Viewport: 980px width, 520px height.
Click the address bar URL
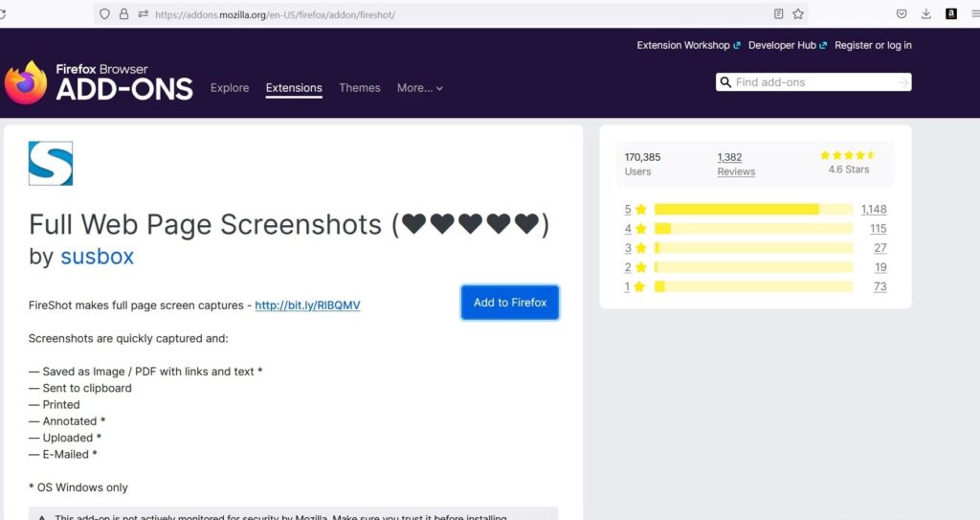tap(275, 14)
